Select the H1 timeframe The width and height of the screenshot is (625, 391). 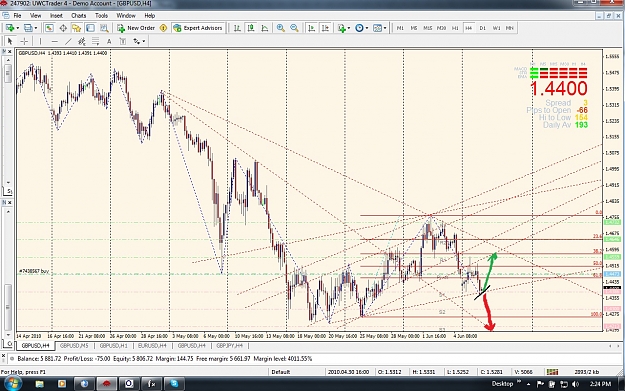(x=455, y=28)
